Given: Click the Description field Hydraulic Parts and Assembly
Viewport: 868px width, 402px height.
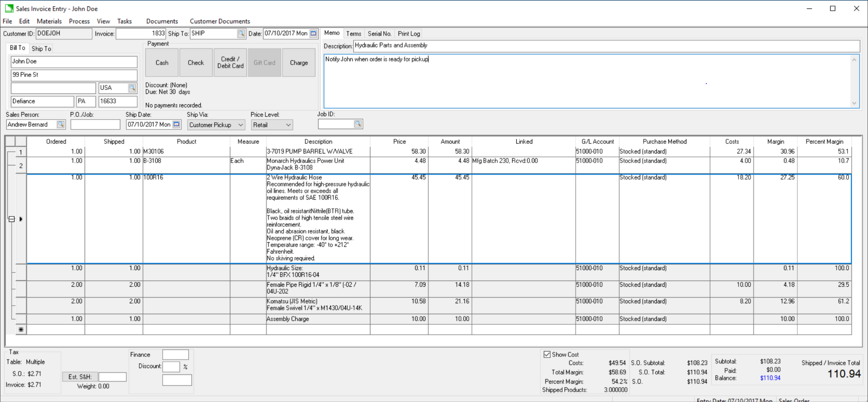Looking at the screenshot, I should point(606,45).
